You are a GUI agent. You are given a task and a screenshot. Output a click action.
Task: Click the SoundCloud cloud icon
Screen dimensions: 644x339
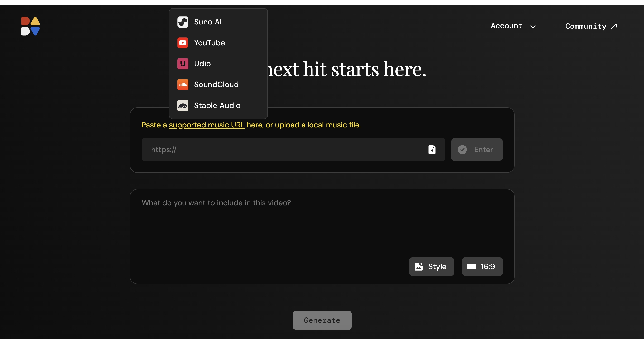tap(183, 85)
